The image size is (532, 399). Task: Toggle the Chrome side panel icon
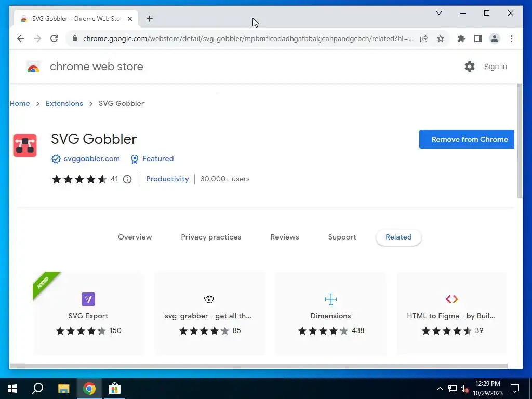click(478, 38)
